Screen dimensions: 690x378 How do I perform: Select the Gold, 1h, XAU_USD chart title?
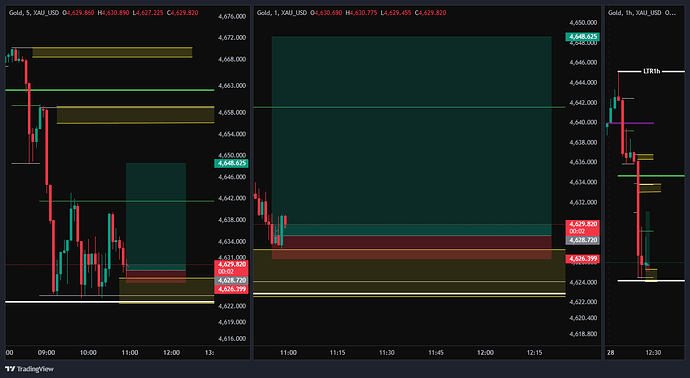(x=635, y=13)
